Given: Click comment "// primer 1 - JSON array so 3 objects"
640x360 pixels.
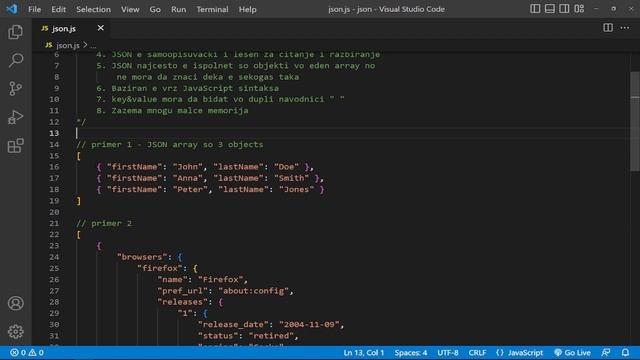Looking at the screenshot, I should (x=170, y=144).
